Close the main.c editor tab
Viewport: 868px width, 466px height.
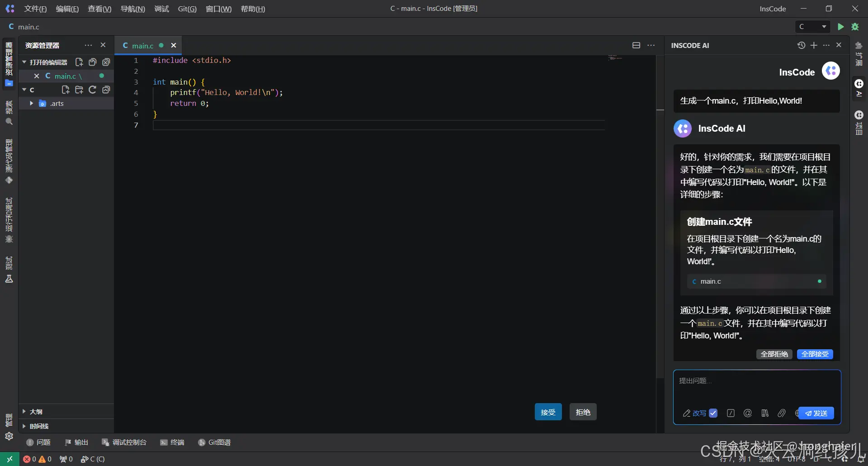[x=174, y=45]
